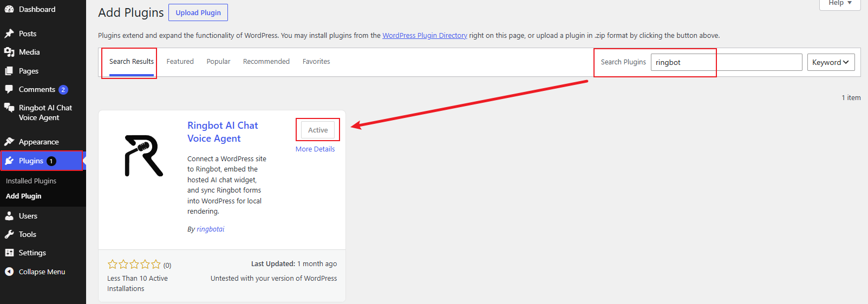Switch to the Favorites tab

pos(316,62)
